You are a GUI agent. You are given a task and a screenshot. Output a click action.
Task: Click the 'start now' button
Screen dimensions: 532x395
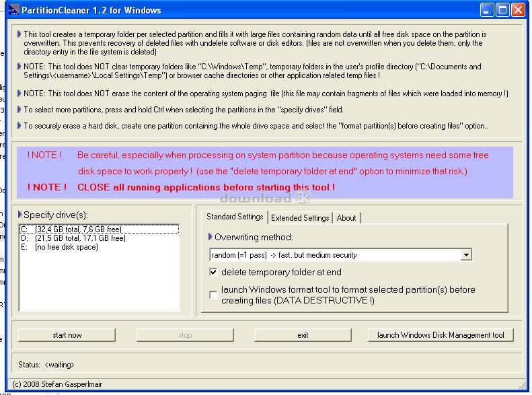click(x=67, y=335)
